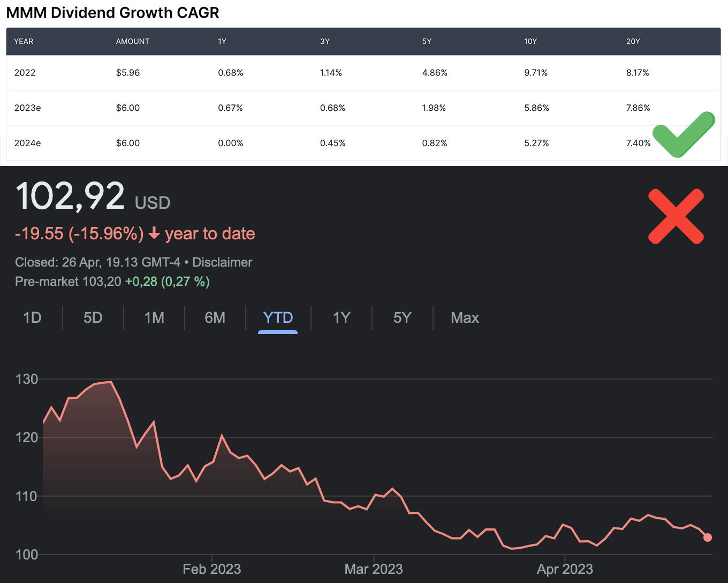
Task: Show the 1Y chart range
Action: coord(341,317)
